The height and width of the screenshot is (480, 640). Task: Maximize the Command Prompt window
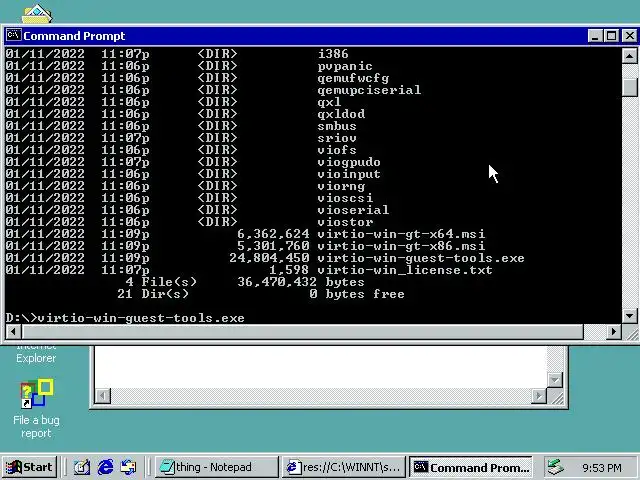coord(611,36)
